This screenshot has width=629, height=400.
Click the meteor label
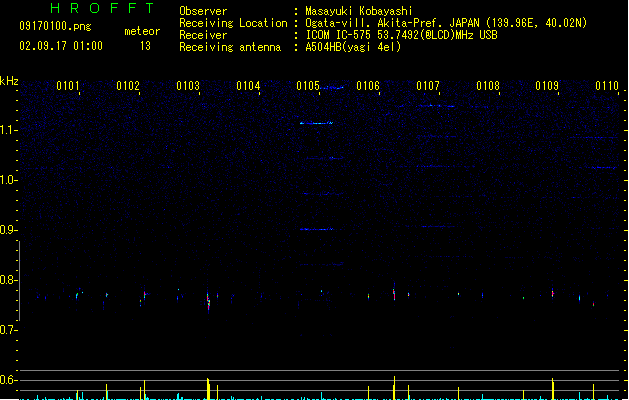[x=142, y=31]
